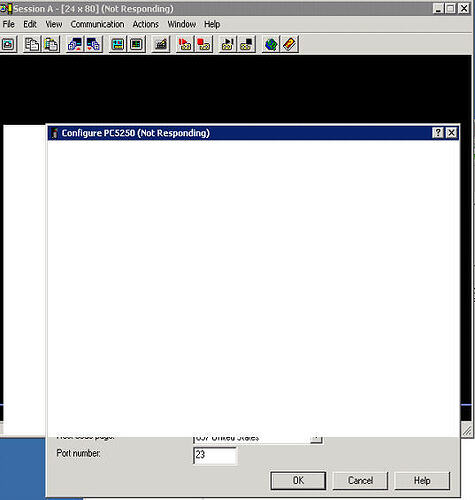Click the Print Screen toolbar icon
The width and height of the screenshot is (475, 500).
[x=8, y=44]
